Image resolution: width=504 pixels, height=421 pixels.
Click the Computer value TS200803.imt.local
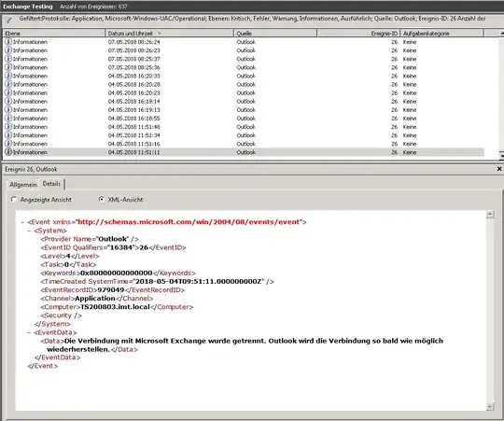(x=115, y=307)
